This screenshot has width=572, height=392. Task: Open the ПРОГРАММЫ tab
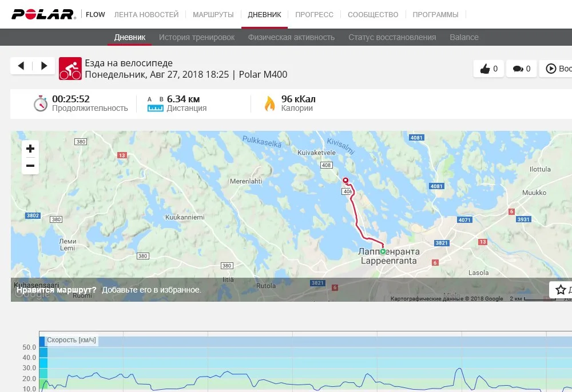tap(435, 15)
